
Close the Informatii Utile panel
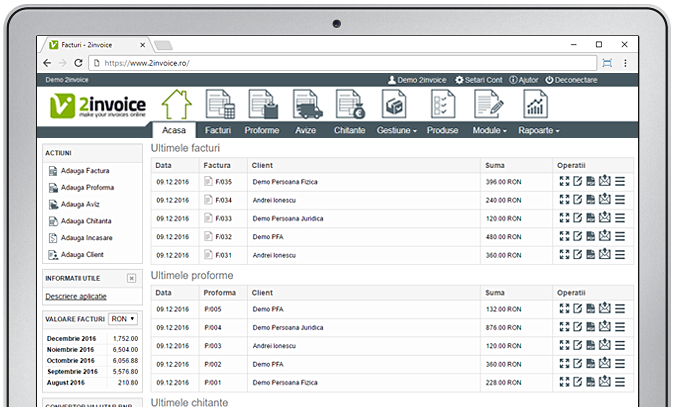click(131, 278)
